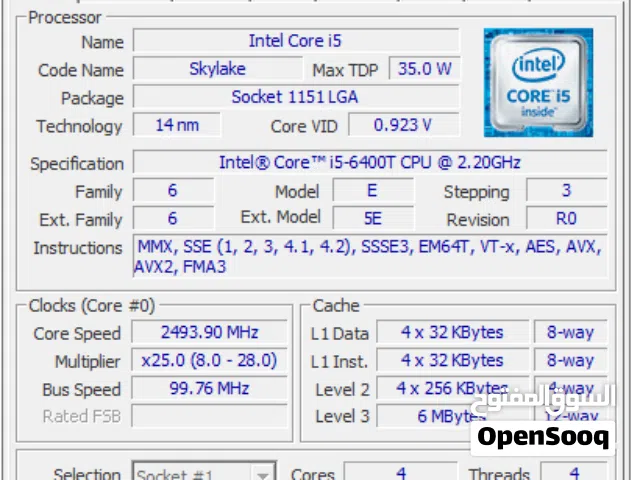Click the Package value Socket 1151 LGA
Screen dimensions: 640x480
tap(296, 97)
